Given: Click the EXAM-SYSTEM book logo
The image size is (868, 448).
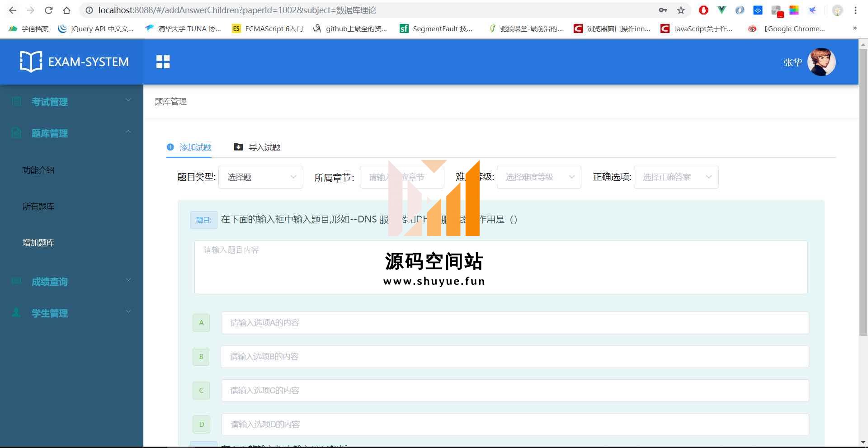Looking at the screenshot, I should (31, 61).
